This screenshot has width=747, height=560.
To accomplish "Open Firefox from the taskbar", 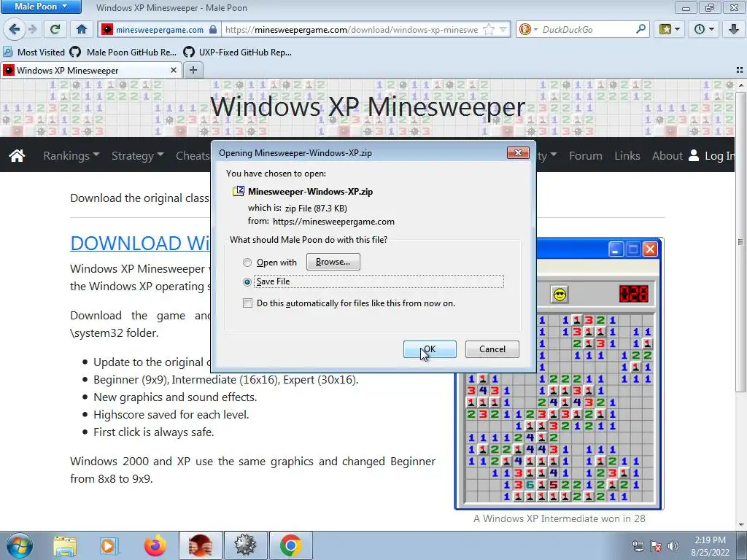I will (x=155, y=545).
